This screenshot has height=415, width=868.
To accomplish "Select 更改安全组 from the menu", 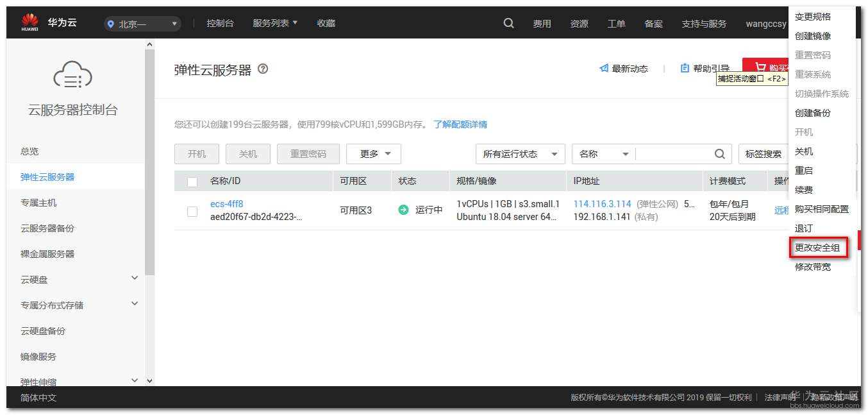I will pos(817,248).
